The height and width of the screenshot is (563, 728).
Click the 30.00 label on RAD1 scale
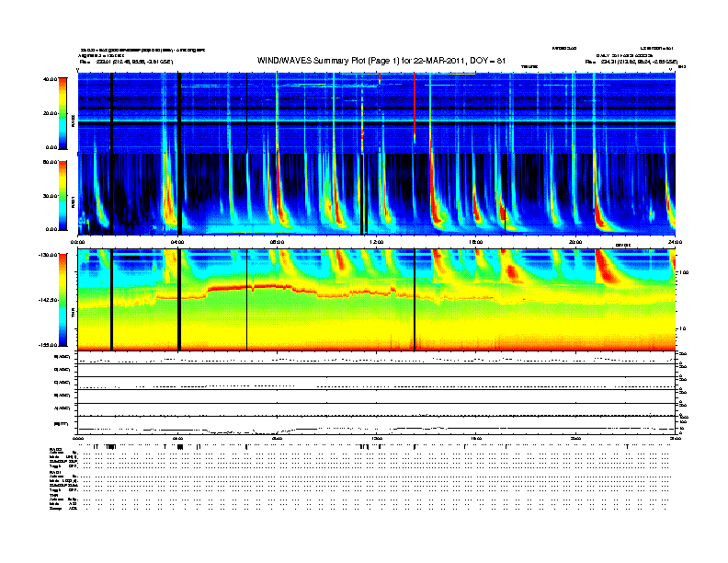50,196
